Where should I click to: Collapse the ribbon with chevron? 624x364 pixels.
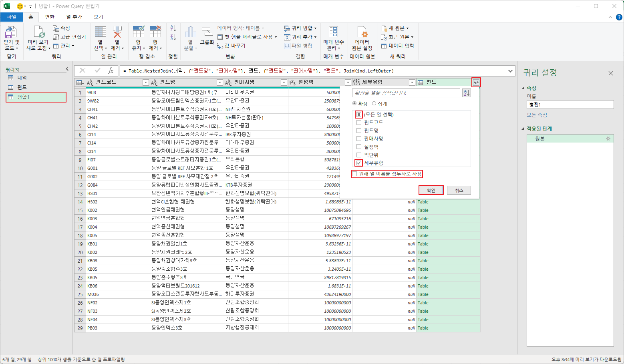(x=610, y=17)
